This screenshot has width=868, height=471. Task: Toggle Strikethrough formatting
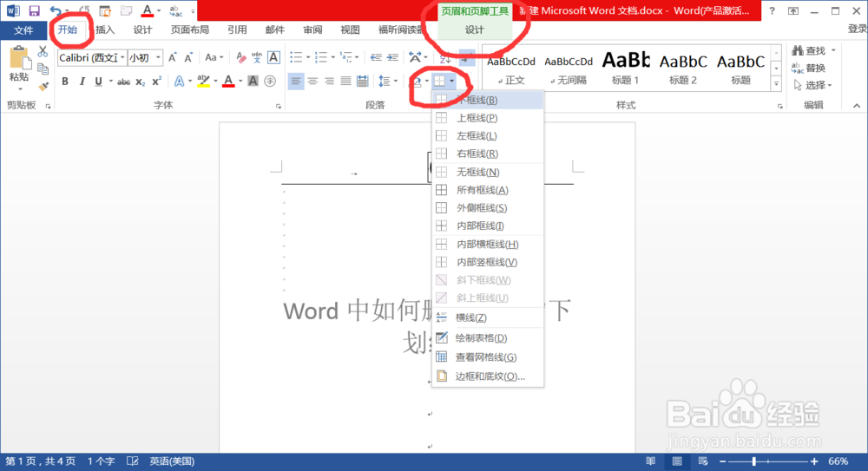click(x=123, y=82)
